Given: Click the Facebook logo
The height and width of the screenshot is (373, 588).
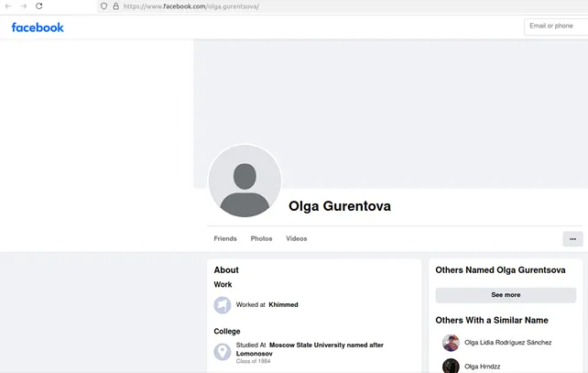Looking at the screenshot, I should (38, 27).
